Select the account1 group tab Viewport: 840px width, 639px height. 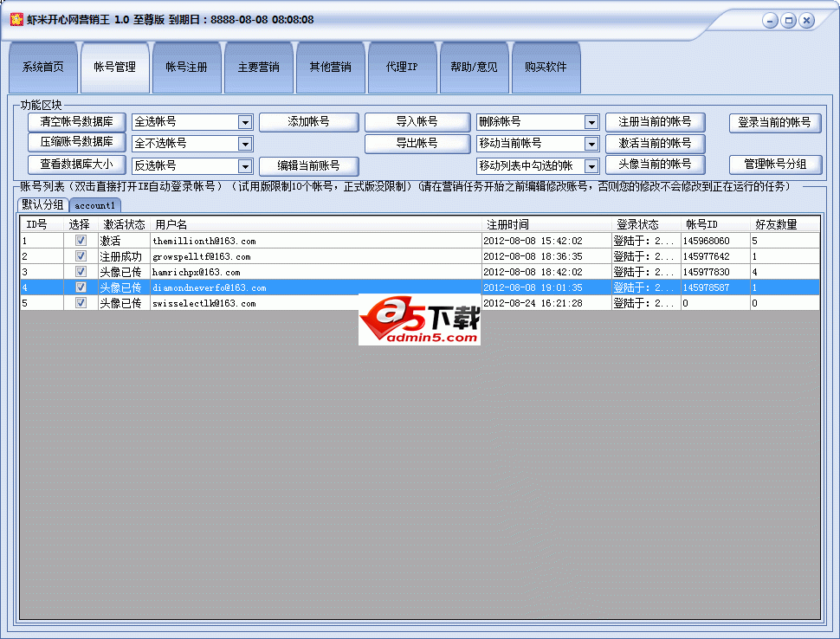(x=95, y=205)
